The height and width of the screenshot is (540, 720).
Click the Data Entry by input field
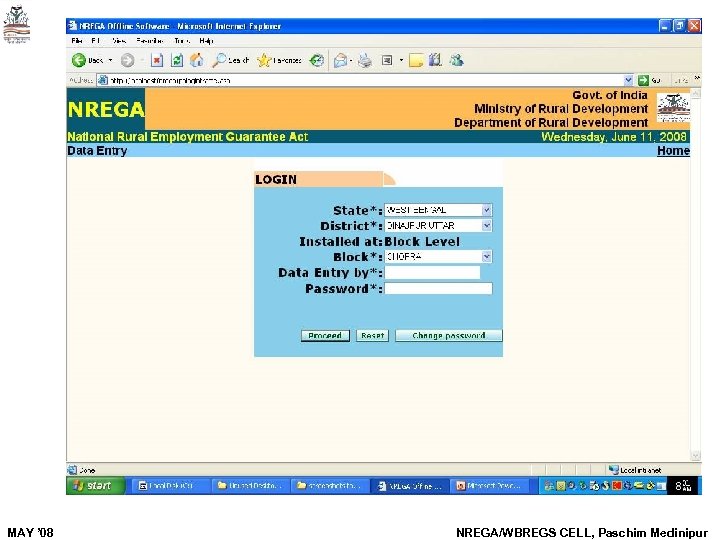point(432,273)
